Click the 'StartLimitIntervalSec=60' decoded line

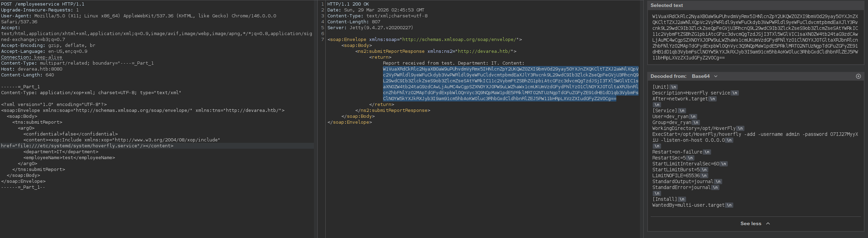point(686,164)
